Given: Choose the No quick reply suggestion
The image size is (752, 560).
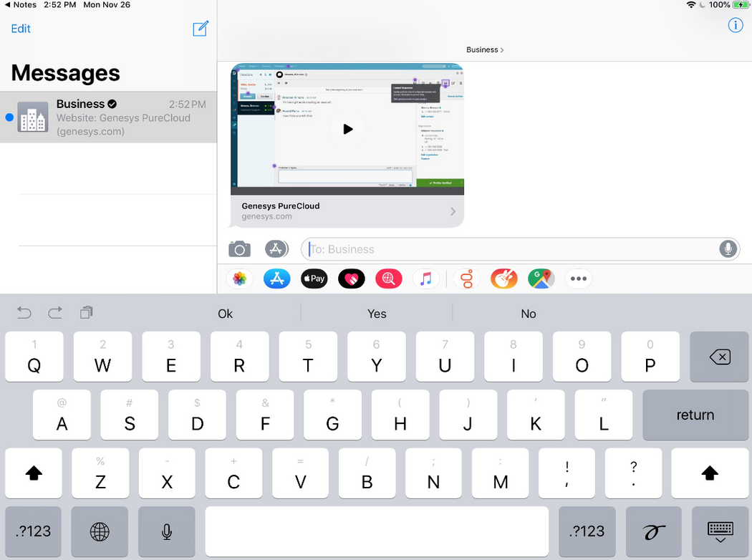Looking at the screenshot, I should (529, 314).
